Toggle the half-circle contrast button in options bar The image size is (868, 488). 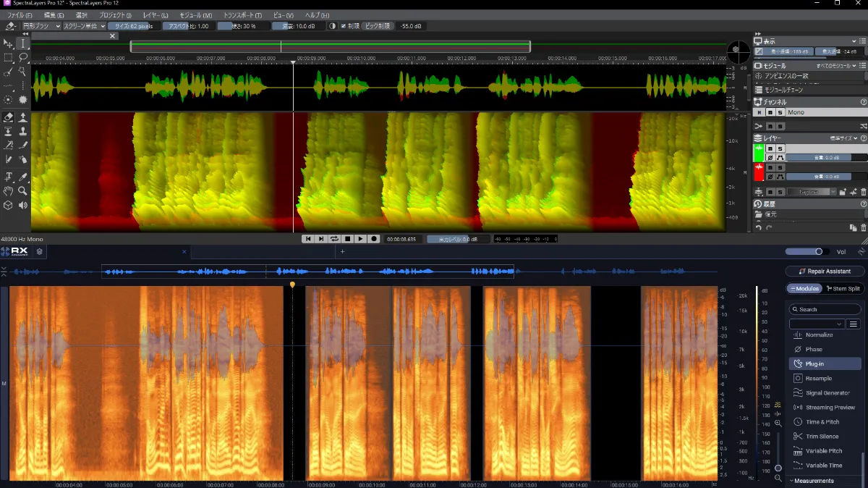[x=332, y=26]
